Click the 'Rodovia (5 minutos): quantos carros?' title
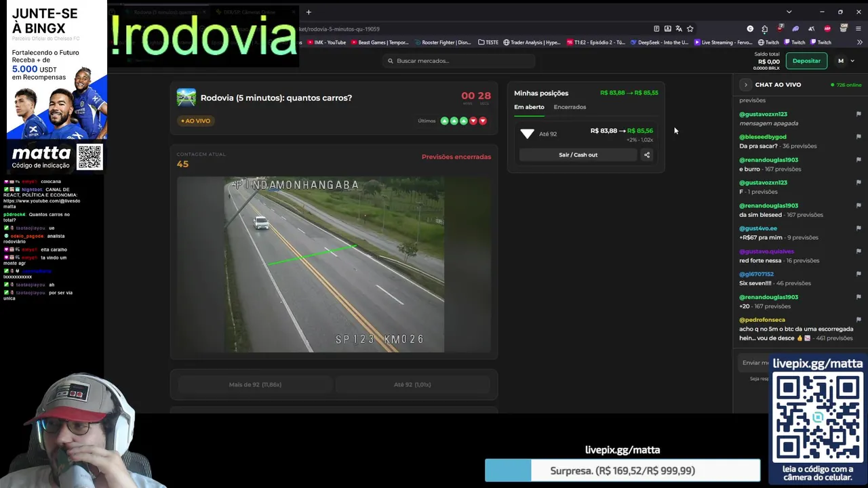This screenshot has height=488, width=868. tap(276, 98)
